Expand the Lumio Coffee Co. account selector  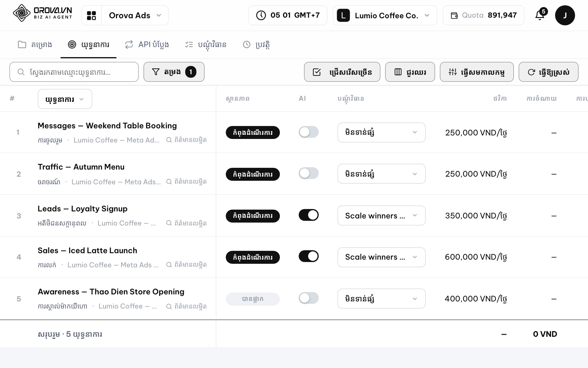(385, 15)
